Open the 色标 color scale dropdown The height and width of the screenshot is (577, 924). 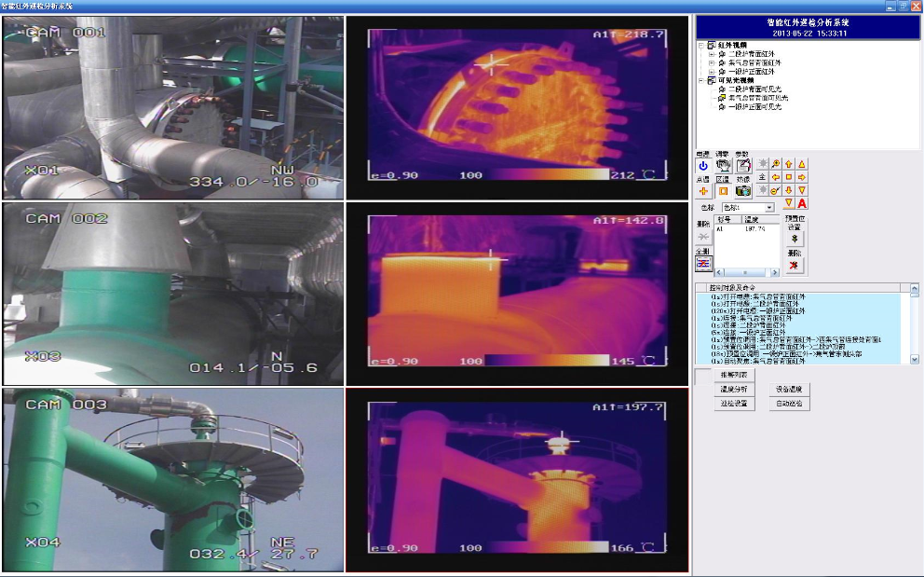[769, 208]
